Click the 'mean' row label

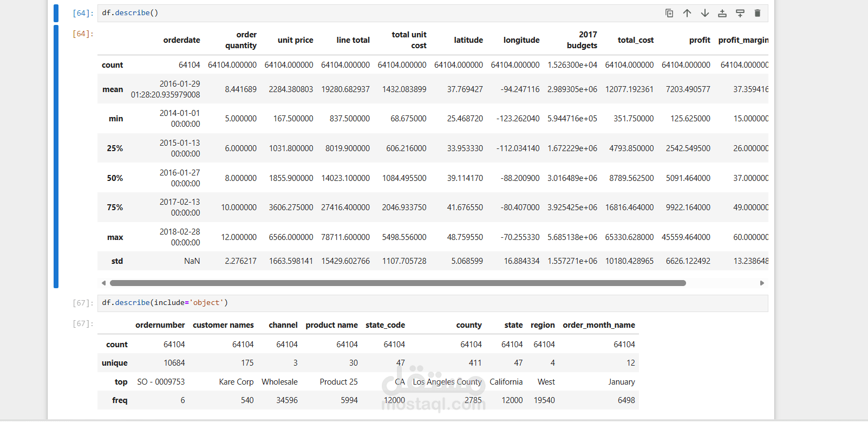point(113,89)
